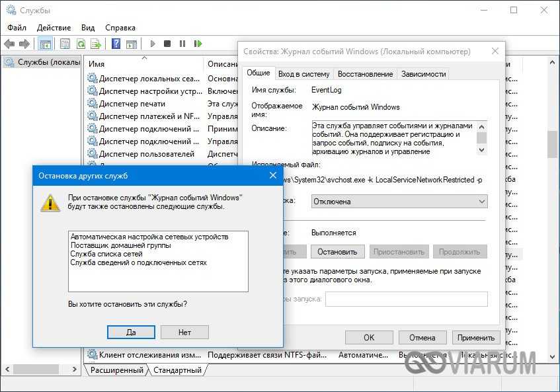
Task: Click left pane horizontal scroll right arrow
Action: point(74,369)
